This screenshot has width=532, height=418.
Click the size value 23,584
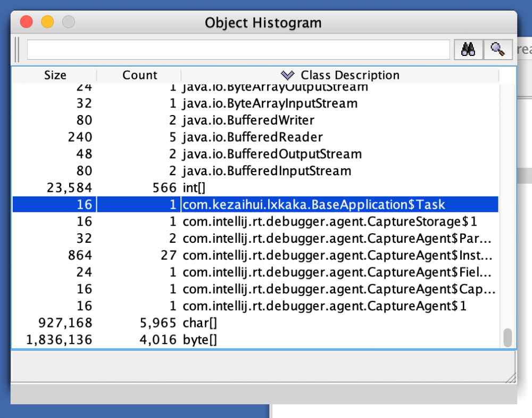(x=70, y=188)
